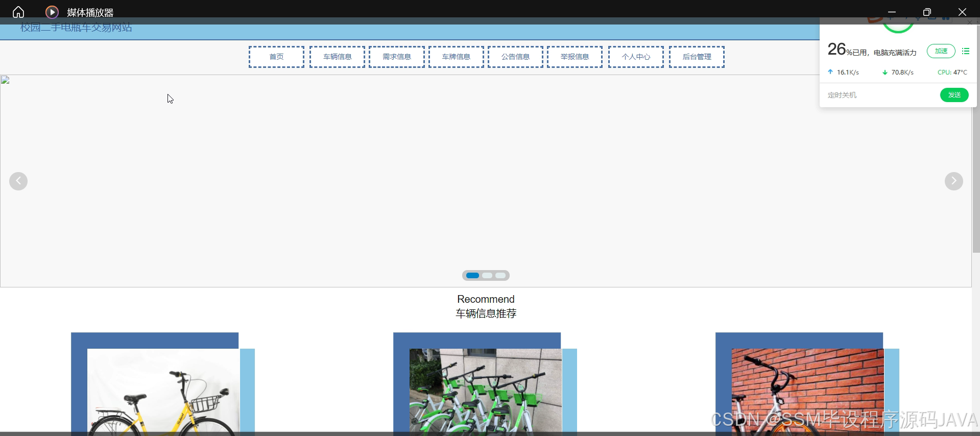Click the home icon in media player

[18, 12]
